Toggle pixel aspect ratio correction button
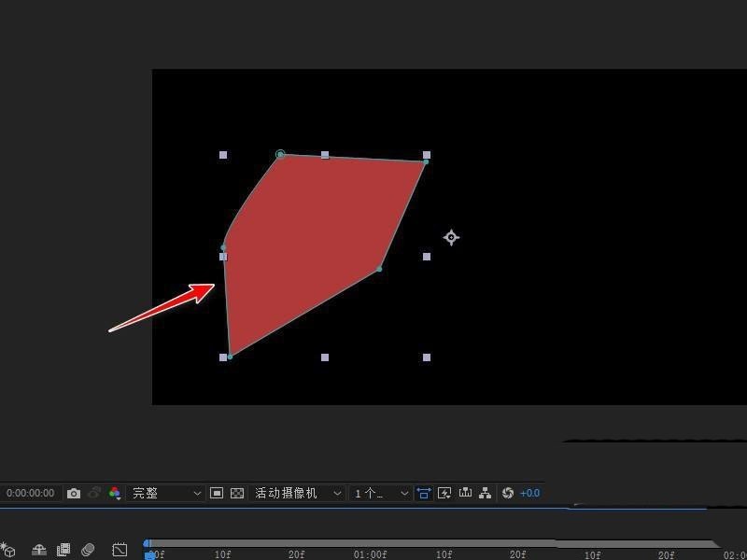The image size is (747, 560). point(423,494)
